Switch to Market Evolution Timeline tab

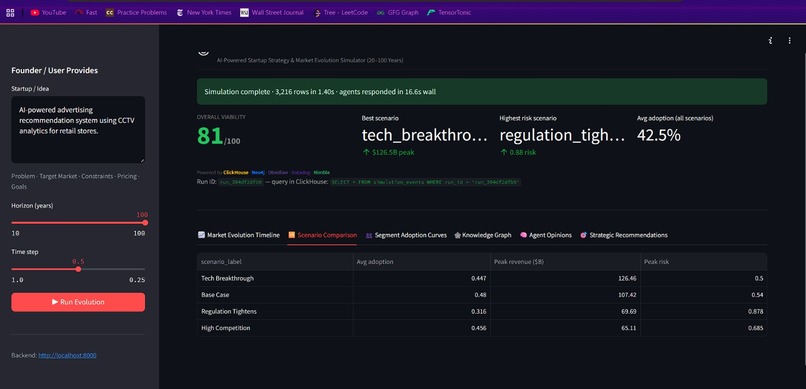(x=239, y=235)
